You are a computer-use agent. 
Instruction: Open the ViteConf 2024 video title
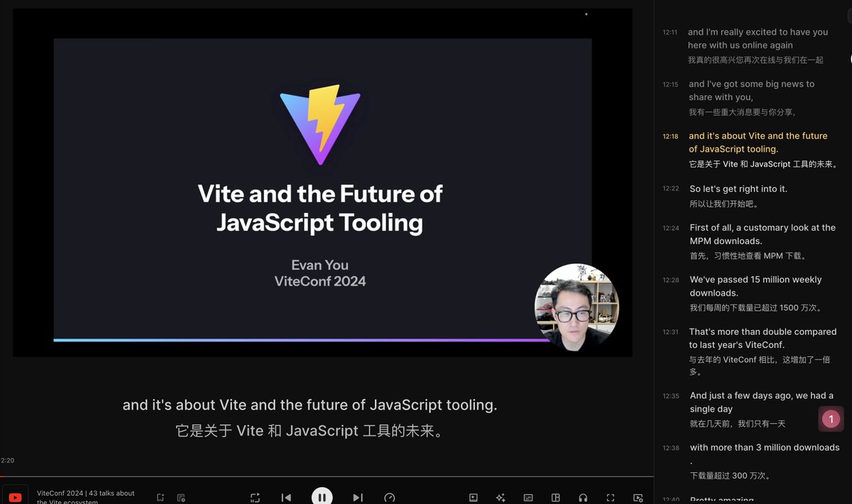pyautogui.click(x=86, y=497)
